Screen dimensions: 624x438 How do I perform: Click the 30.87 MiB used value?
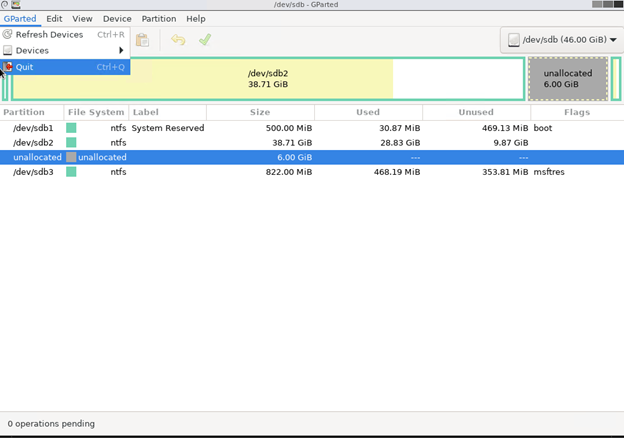(400, 128)
